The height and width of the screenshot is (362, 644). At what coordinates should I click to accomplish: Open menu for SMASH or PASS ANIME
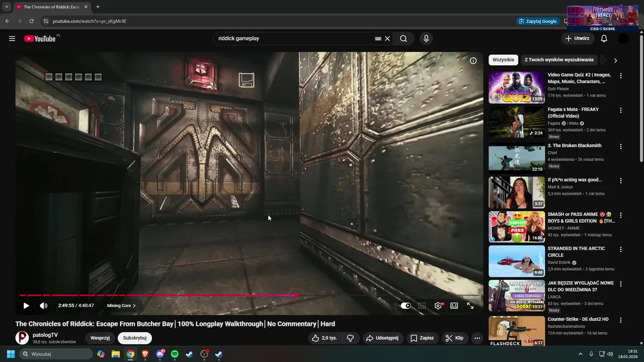620,215
